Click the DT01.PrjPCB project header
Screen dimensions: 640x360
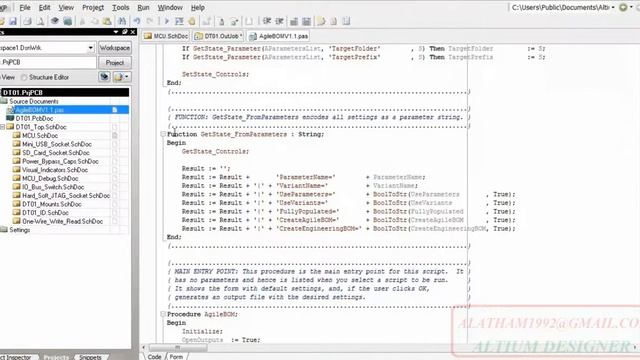tap(64, 93)
